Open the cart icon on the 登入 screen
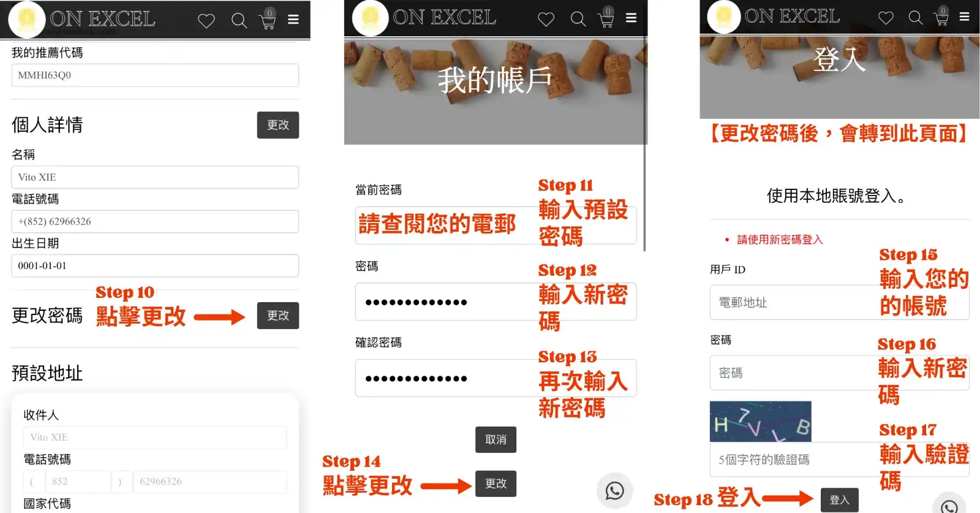Viewport: 980px width, 513px height. (x=941, y=17)
